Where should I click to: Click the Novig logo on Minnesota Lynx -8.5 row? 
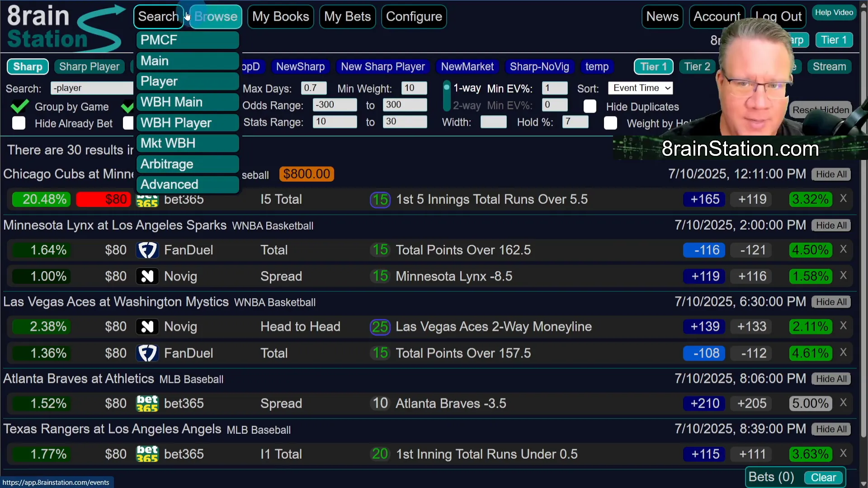coord(147,277)
